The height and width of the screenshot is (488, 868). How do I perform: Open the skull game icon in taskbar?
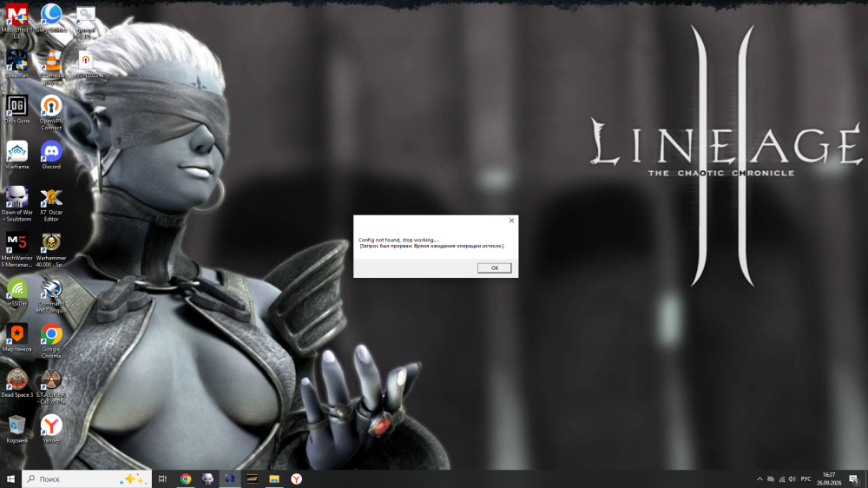(x=207, y=478)
